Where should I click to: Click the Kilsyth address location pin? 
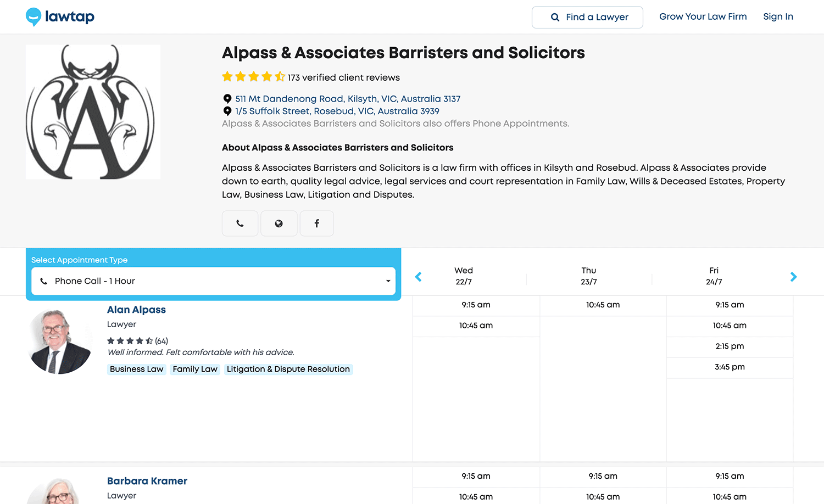(227, 99)
